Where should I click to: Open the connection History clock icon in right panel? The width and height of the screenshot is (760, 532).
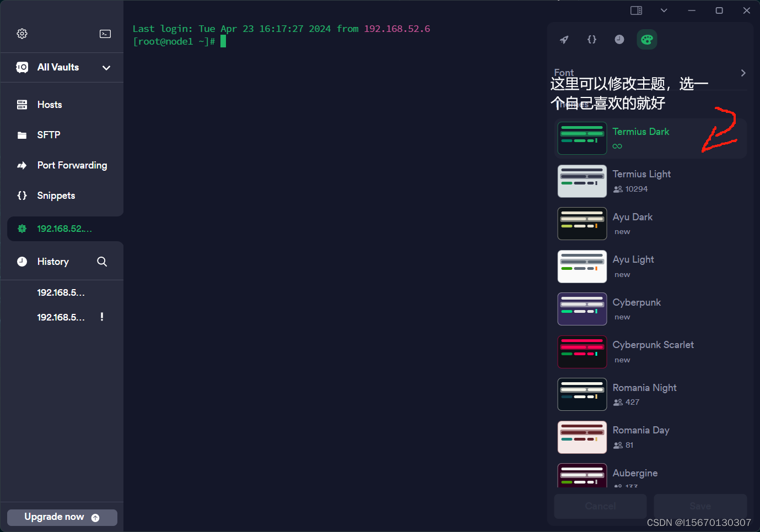(619, 39)
